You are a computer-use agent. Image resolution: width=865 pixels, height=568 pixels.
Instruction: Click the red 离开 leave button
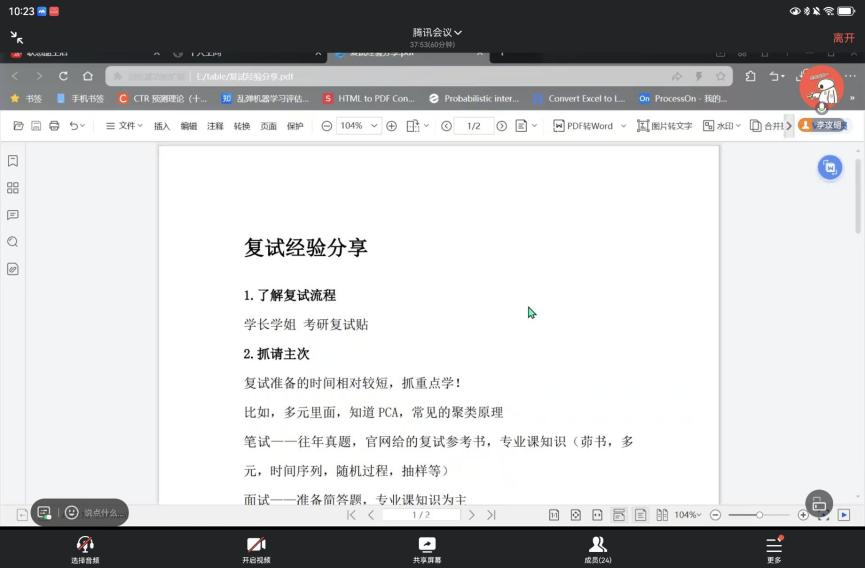tap(843, 37)
